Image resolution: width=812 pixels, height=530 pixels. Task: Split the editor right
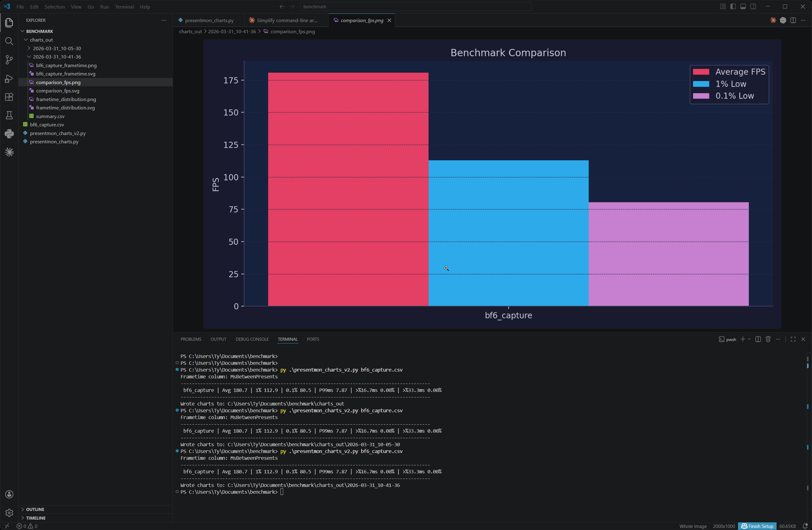793,20
